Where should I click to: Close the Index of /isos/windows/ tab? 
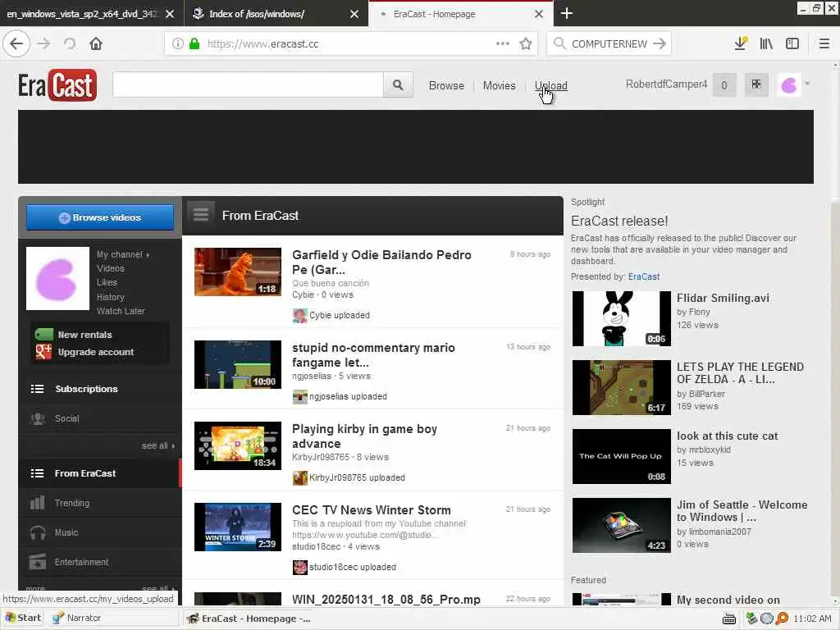pyautogui.click(x=354, y=14)
